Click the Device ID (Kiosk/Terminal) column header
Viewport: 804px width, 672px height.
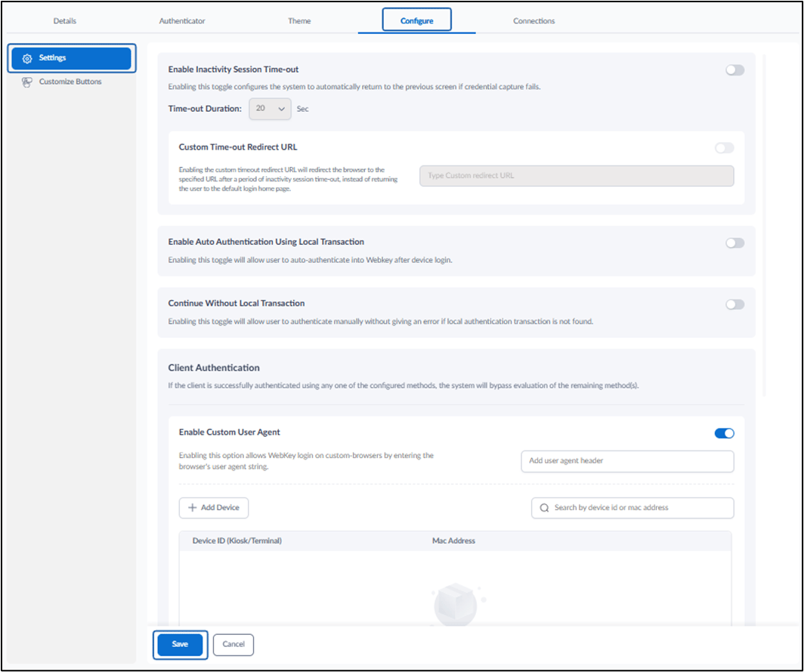click(x=237, y=540)
